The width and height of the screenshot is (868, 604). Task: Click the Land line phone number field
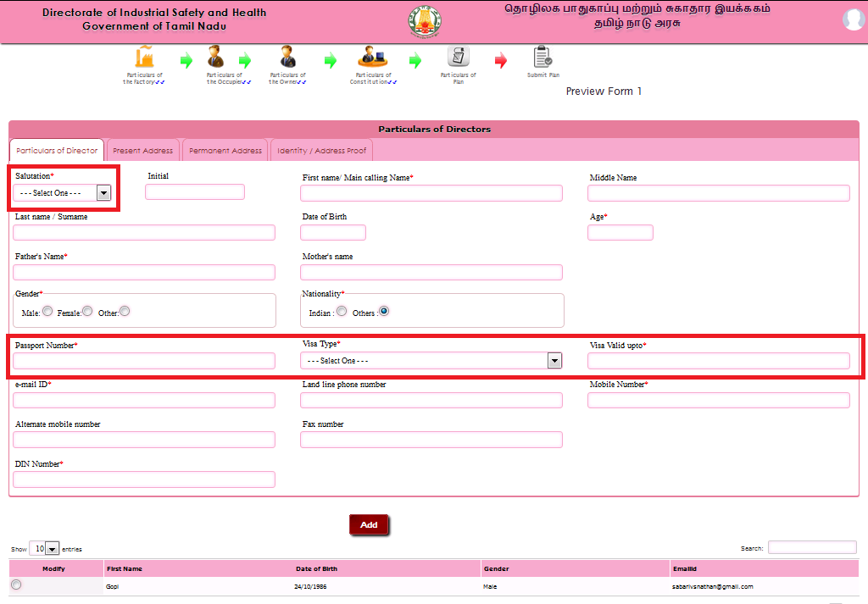431,400
